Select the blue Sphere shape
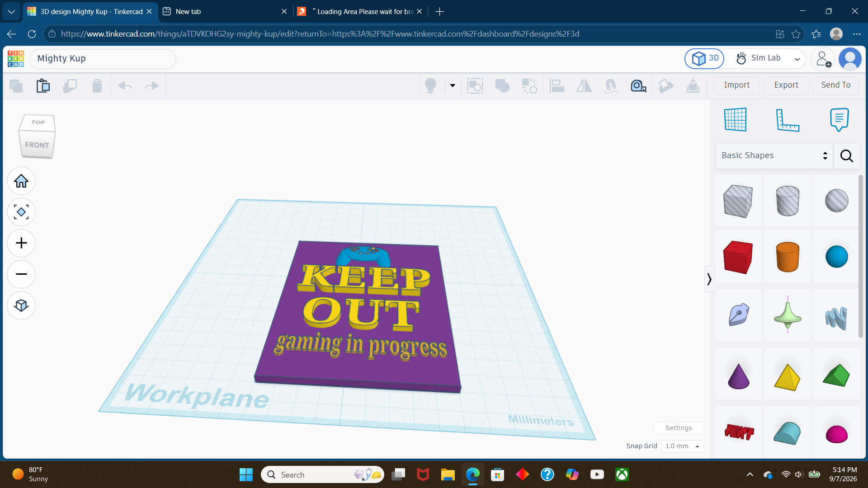The width and height of the screenshot is (868, 488). click(x=836, y=257)
